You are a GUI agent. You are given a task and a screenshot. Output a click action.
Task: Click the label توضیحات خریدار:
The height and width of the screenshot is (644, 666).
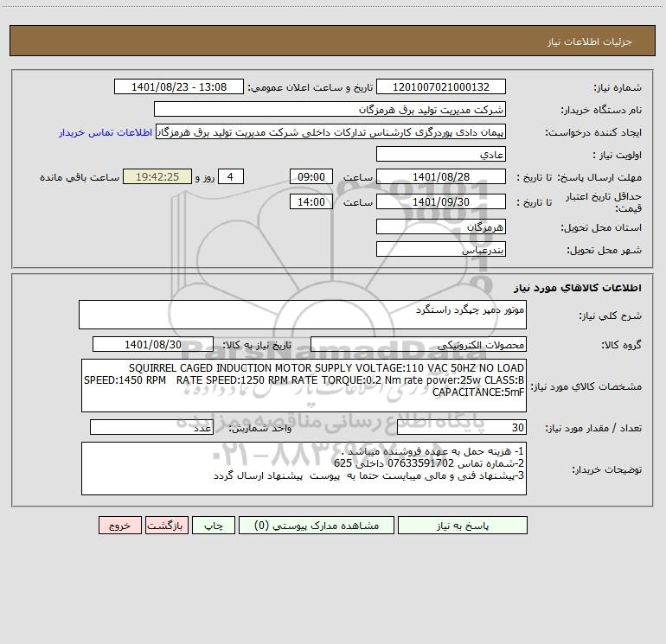[607, 470]
